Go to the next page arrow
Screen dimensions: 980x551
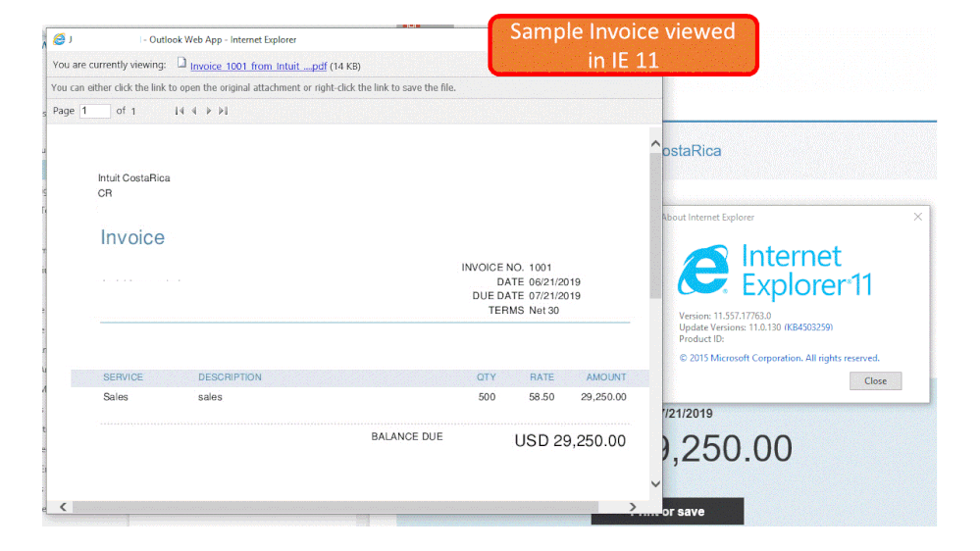tap(209, 111)
